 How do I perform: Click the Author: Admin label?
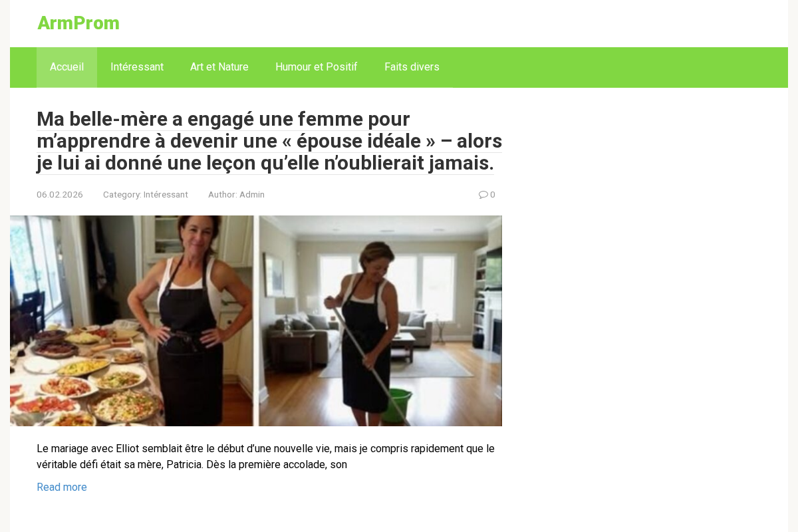pyautogui.click(x=236, y=195)
